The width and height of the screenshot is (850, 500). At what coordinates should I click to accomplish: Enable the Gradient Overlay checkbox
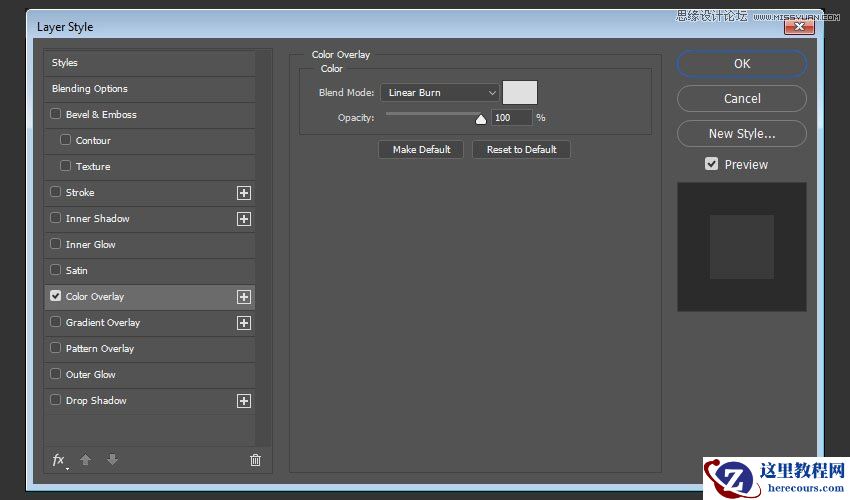click(55, 322)
